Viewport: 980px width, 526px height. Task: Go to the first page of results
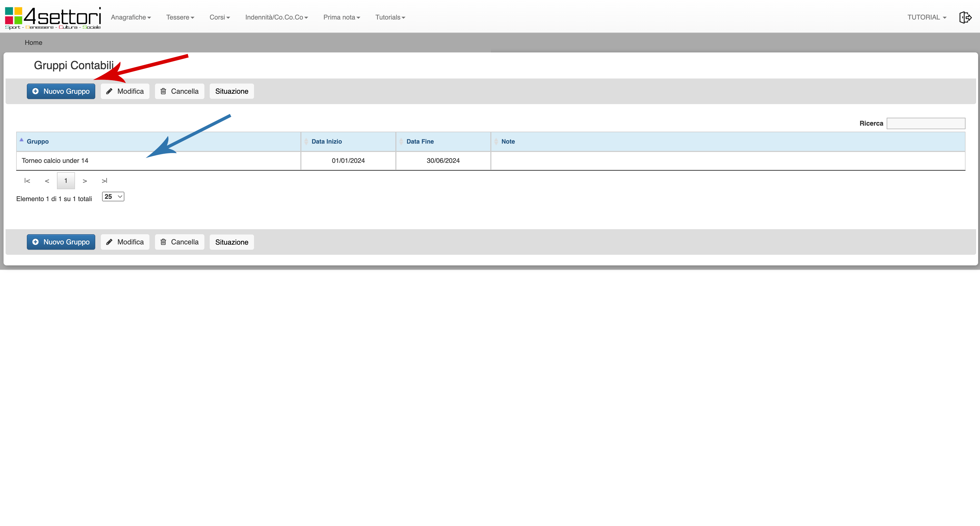tap(27, 181)
